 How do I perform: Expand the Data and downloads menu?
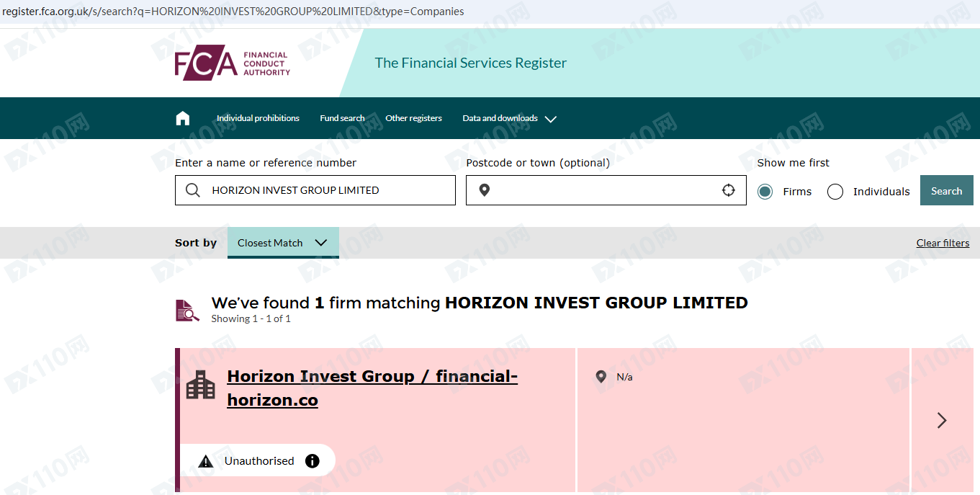(509, 118)
